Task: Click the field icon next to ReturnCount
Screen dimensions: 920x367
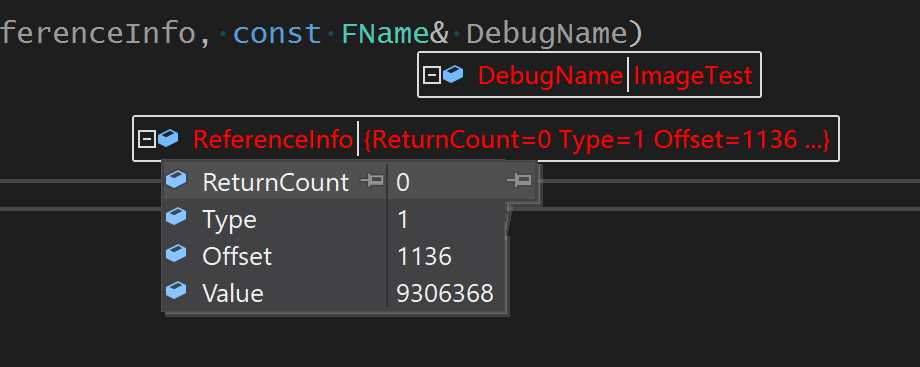Action: point(176,180)
